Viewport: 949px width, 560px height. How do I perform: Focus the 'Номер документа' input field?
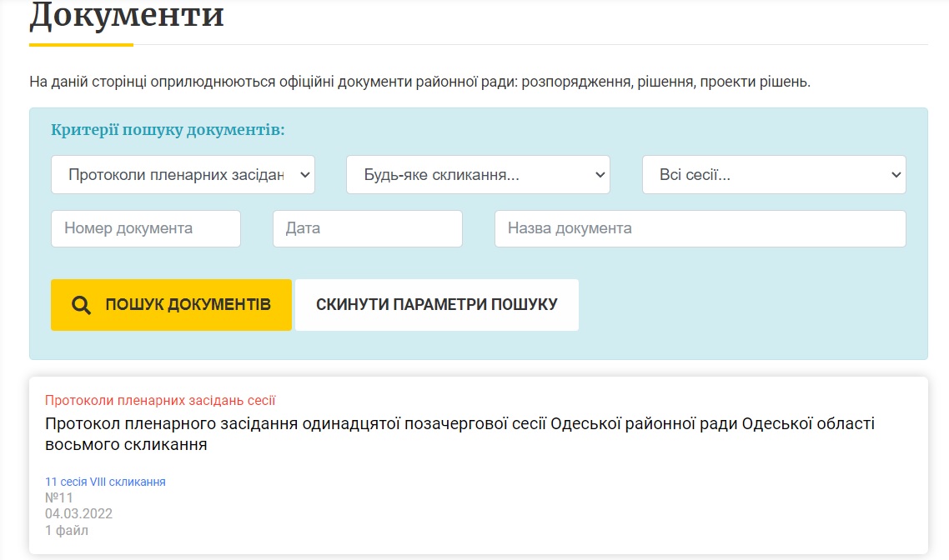(x=146, y=228)
